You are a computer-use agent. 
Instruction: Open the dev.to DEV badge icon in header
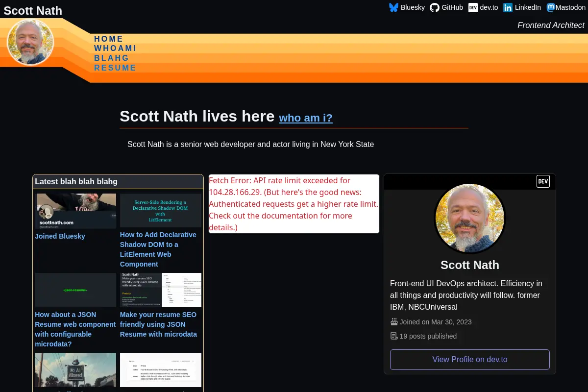click(473, 7)
